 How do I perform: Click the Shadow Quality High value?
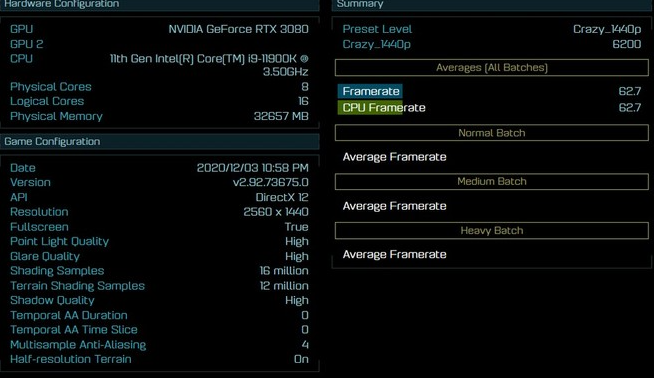[x=297, y=300]
